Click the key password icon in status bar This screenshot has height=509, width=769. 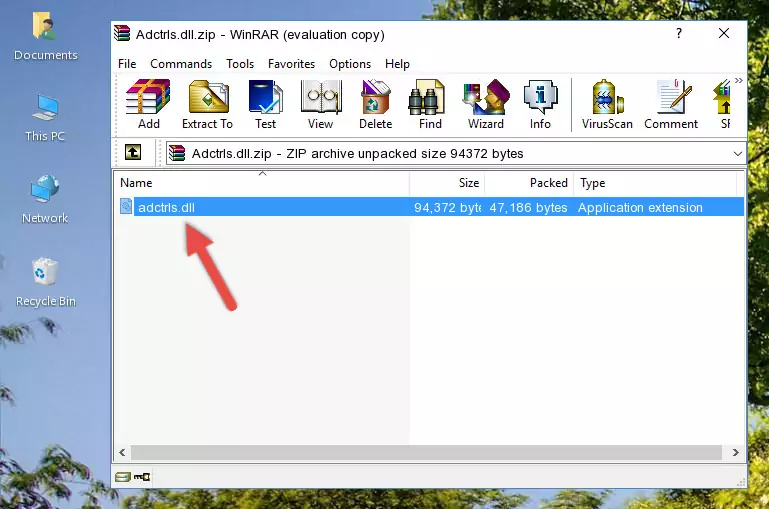coord(142,477)
